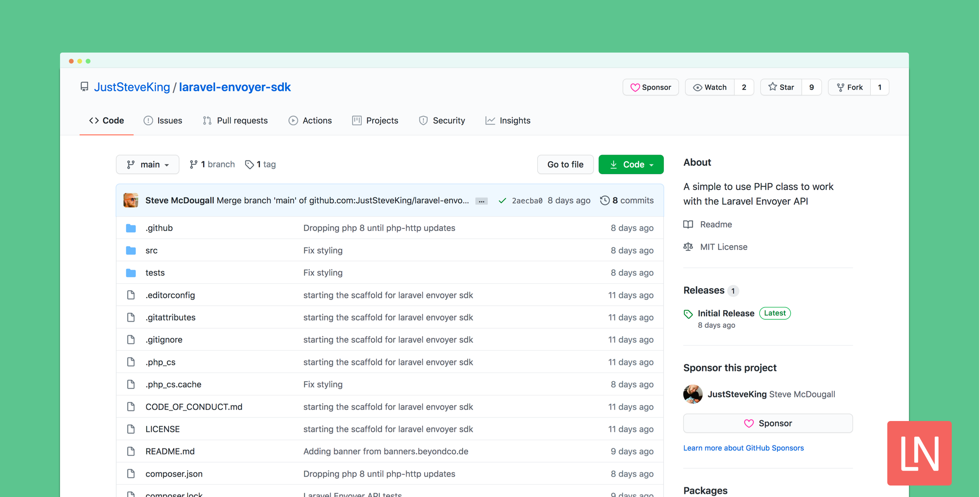
Task: Click the src folder icon
Action: 131,250
